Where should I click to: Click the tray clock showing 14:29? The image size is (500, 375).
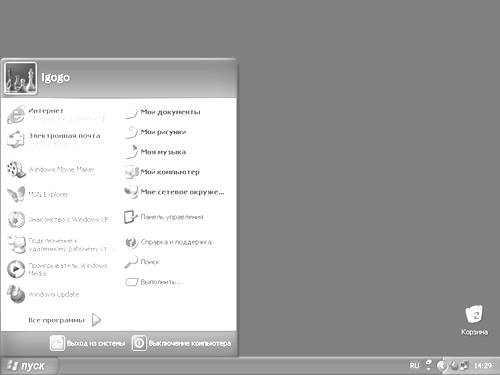pos(483,366)
